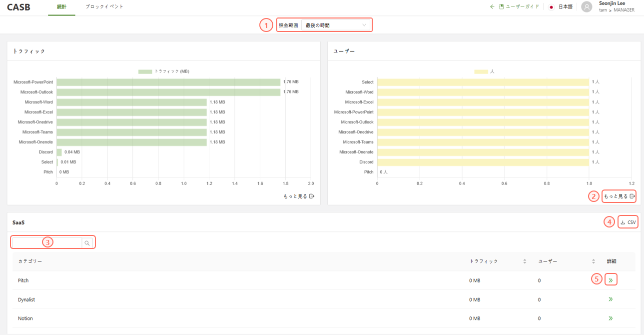Viewport: 644px width, 335px height.
Task: Sort the ユーザー column using sort arrows
Action: pos(593,261)
